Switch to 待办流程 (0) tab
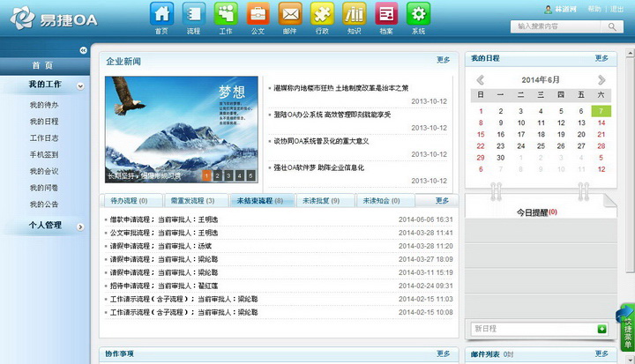635x364 pixels. coord(133,200)
